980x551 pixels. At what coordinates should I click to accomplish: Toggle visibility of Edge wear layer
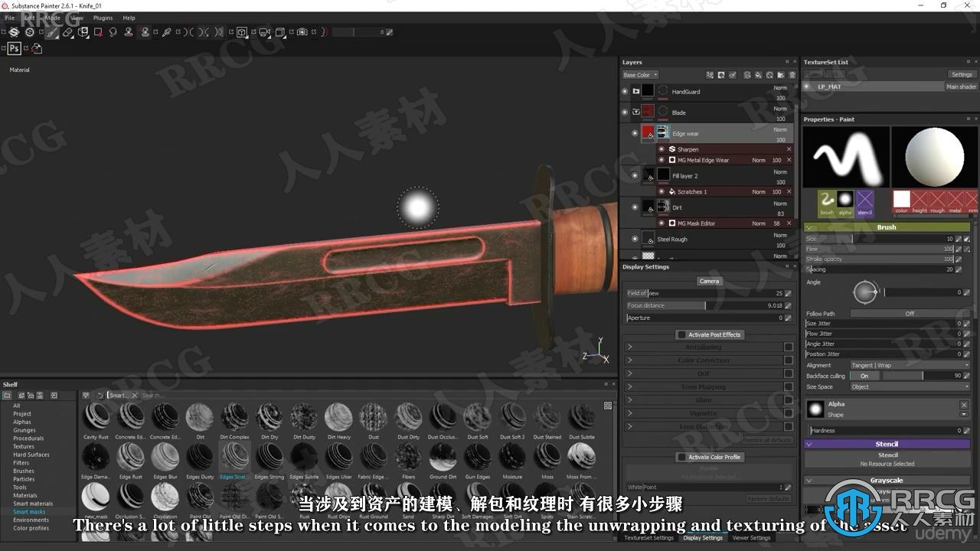[x=635, y=134]
